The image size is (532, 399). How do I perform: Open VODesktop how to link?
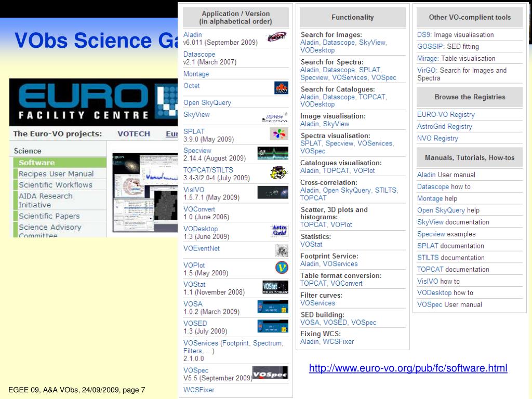445,293
